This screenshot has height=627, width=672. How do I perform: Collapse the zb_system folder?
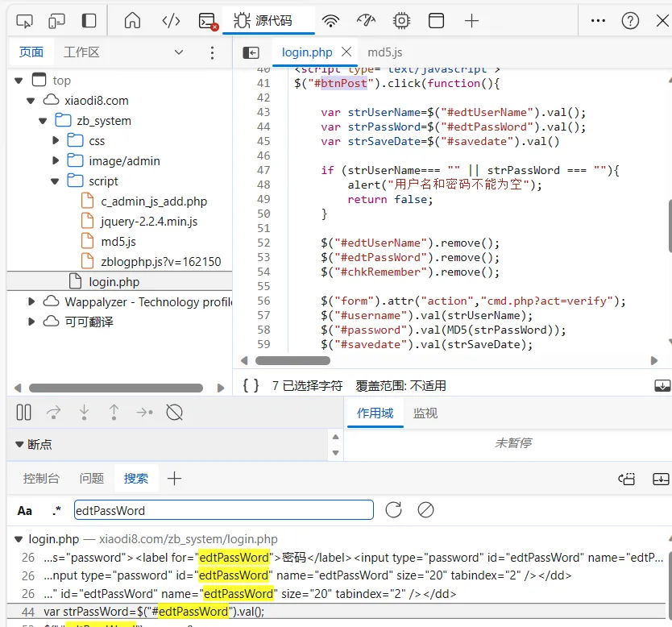pyautogui.click(x=44, y=121)
